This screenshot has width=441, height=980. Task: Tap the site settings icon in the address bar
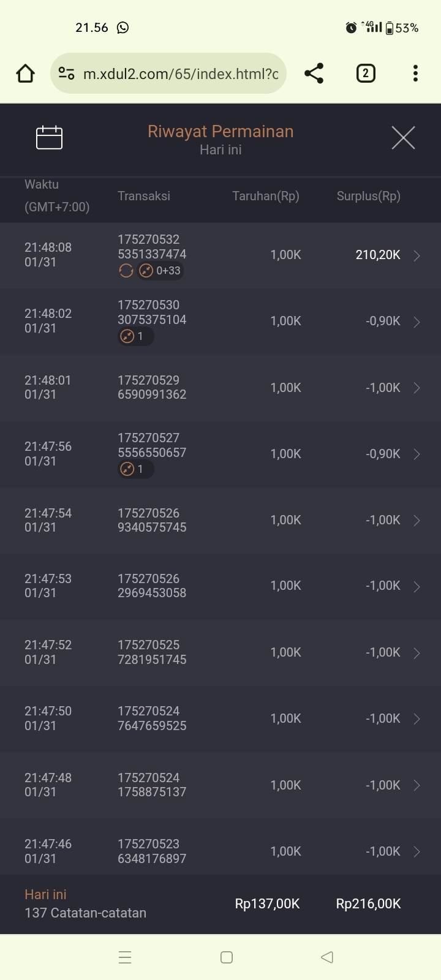click(x=66, y=73)
